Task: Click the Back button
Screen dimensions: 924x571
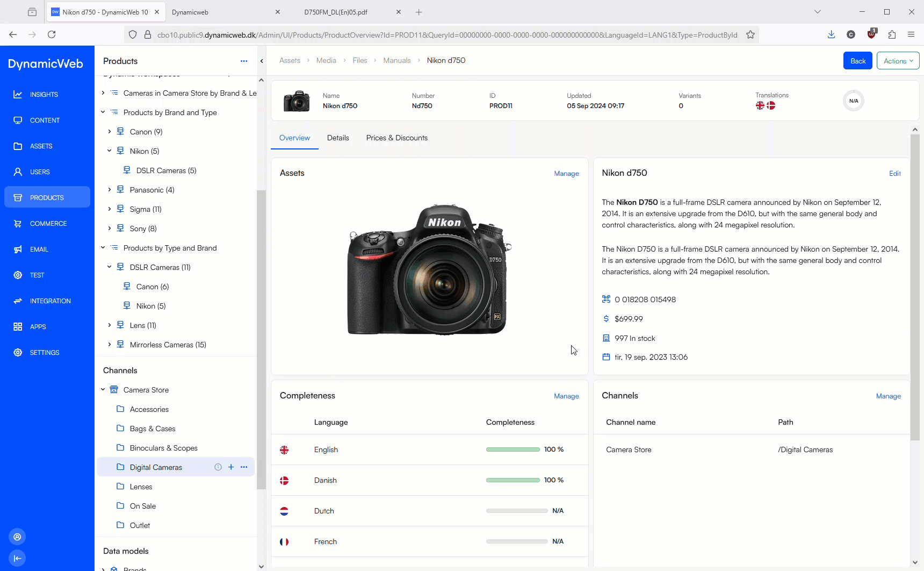Action: [857, 60]
